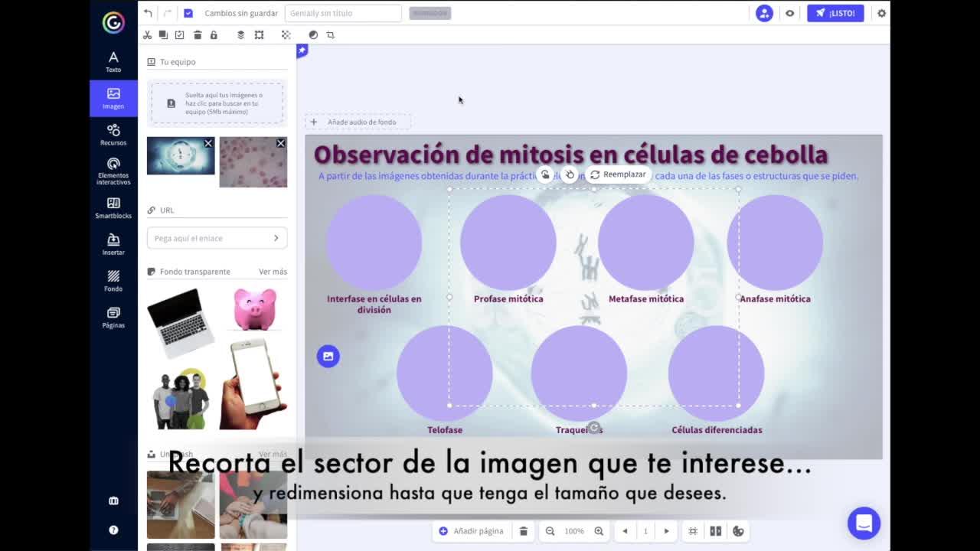Click the Genially logo icon
Screen dimensions: 980x551
click(x=113, y=22)
